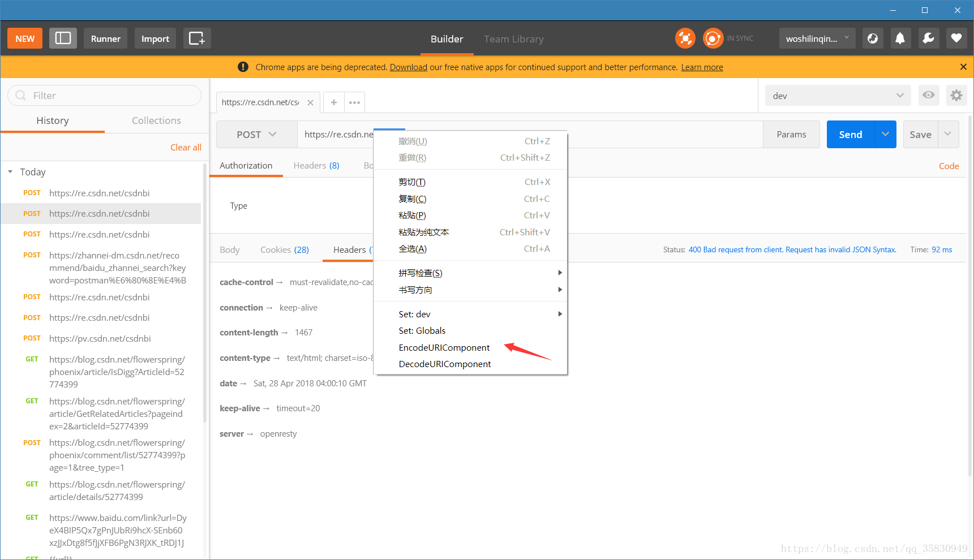Choose Copy (复制) in context menu
Screen dimensions: 974x560
tap(471, 199)
